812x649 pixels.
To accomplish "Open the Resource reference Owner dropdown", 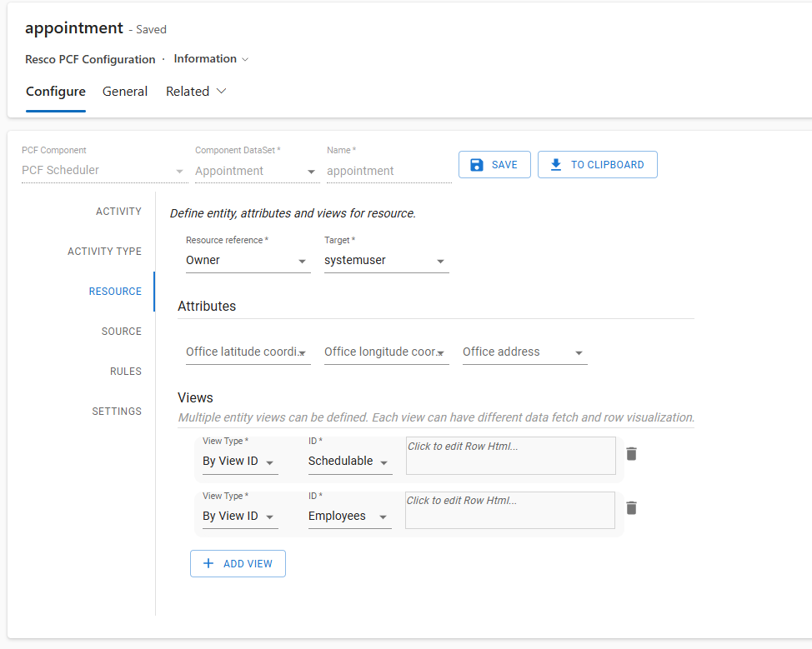I will (247, 261).
